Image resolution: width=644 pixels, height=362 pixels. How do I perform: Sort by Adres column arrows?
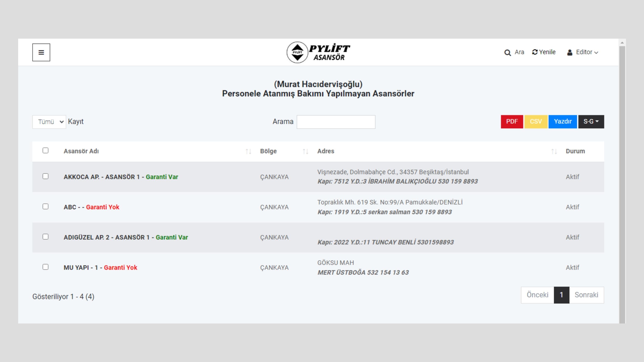click(554, 151)
